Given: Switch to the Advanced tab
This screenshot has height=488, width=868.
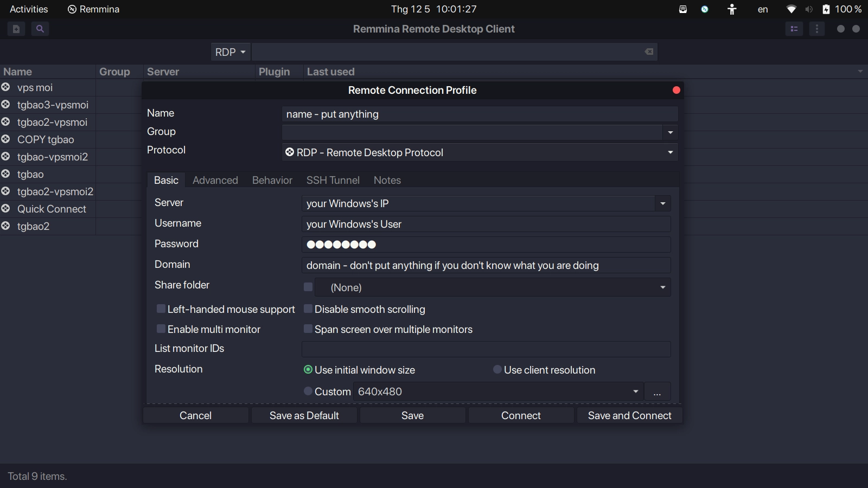Looking at the screenshot, I should [215, 180].
